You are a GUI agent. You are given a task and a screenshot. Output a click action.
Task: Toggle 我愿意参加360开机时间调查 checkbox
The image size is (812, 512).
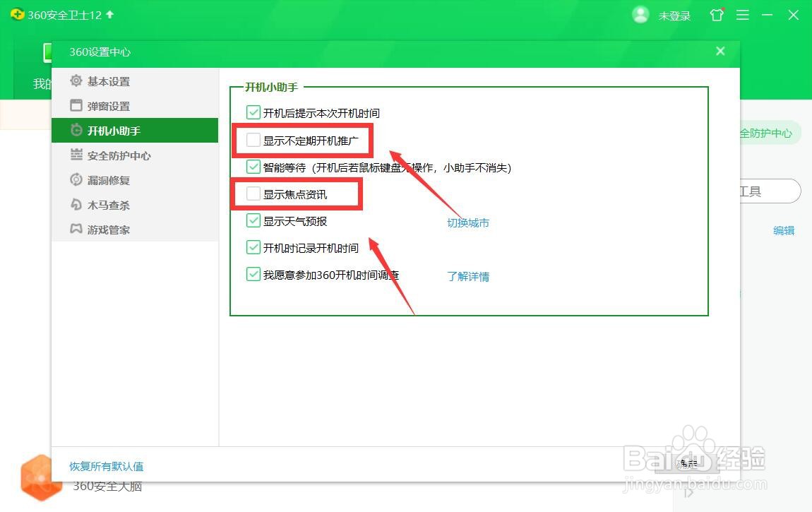tap(253, 274)
